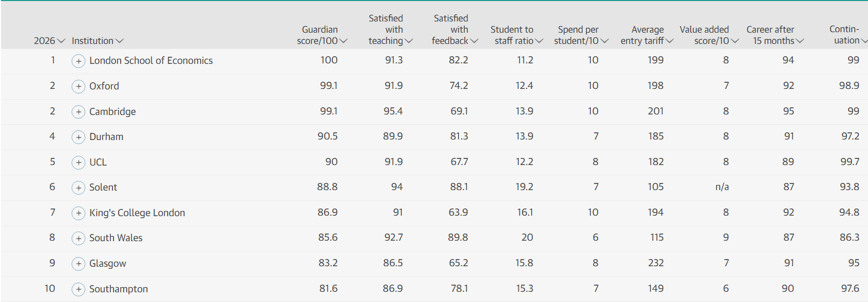Open Durham details with plus icon
This screenshot has height=302, width=868.
click(x=78, y=137)
